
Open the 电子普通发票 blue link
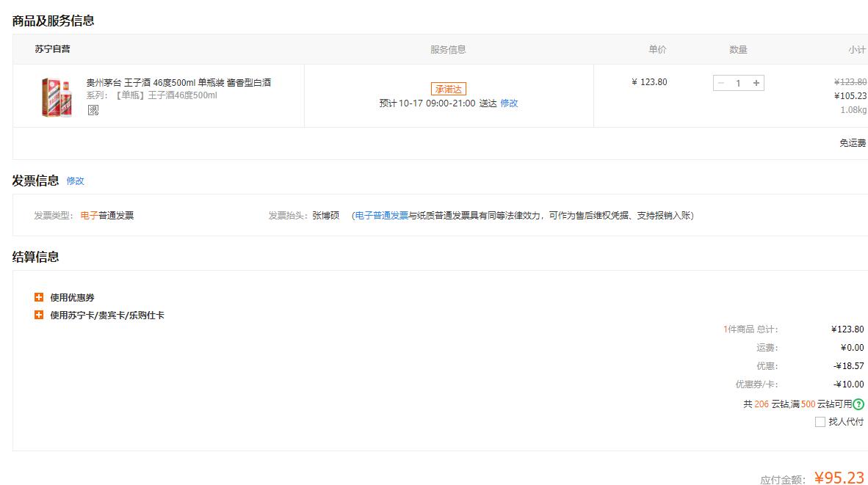tap(381, 215)
